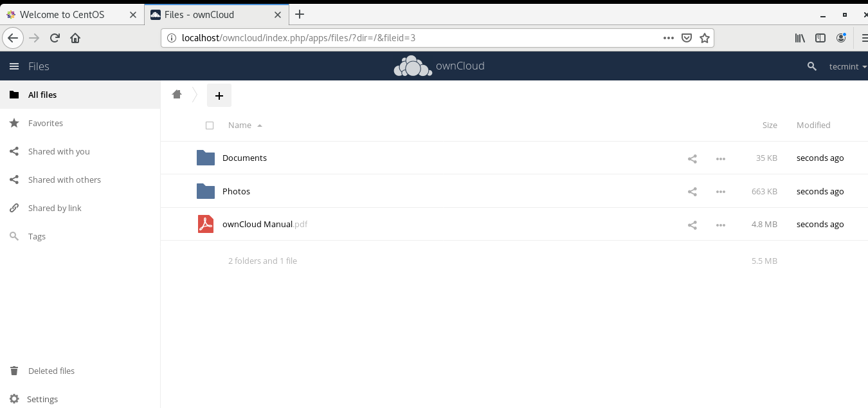868x408 pixels.
Task: Sort files by Modified column
Action: coord(813,125)
